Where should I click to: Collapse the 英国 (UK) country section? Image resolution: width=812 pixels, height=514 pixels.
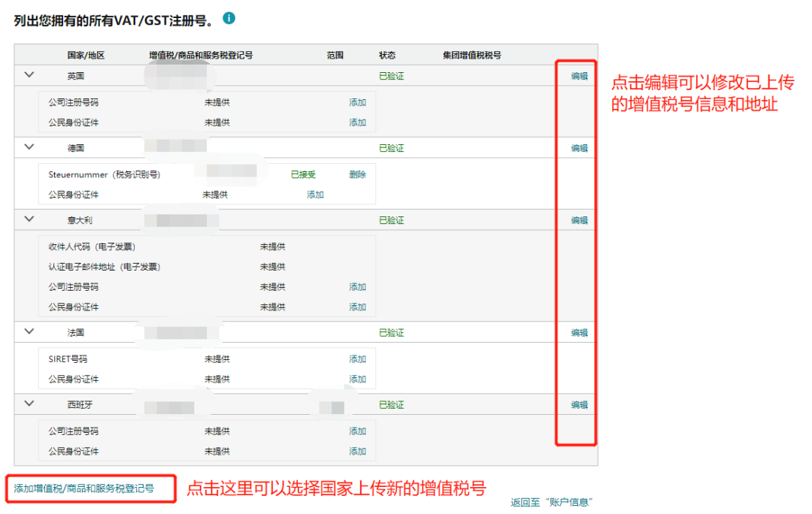tap(29, 75)
